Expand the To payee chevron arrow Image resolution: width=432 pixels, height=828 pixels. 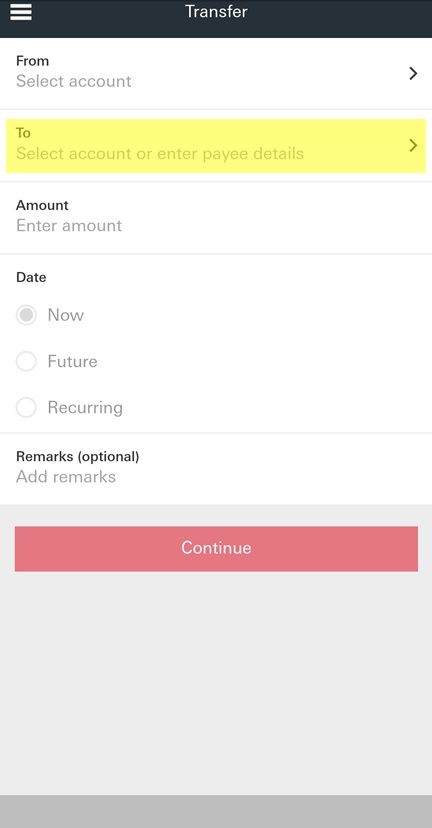point(414,145)
